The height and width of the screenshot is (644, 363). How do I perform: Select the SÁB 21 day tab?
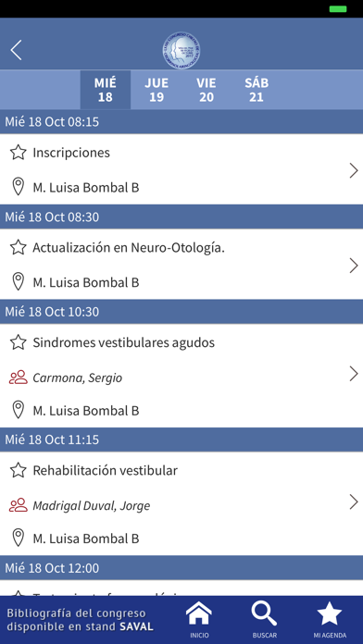pyautogui.click(x=257, y=90)
